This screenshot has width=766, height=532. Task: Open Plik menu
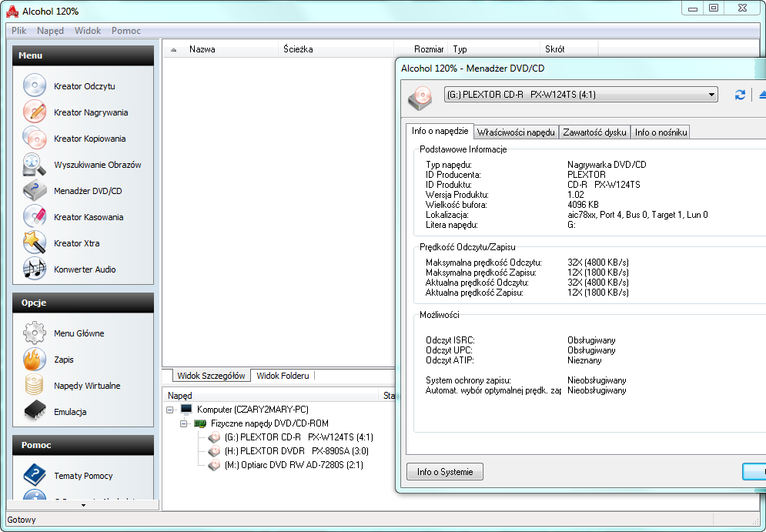click(x=18, y=30)
